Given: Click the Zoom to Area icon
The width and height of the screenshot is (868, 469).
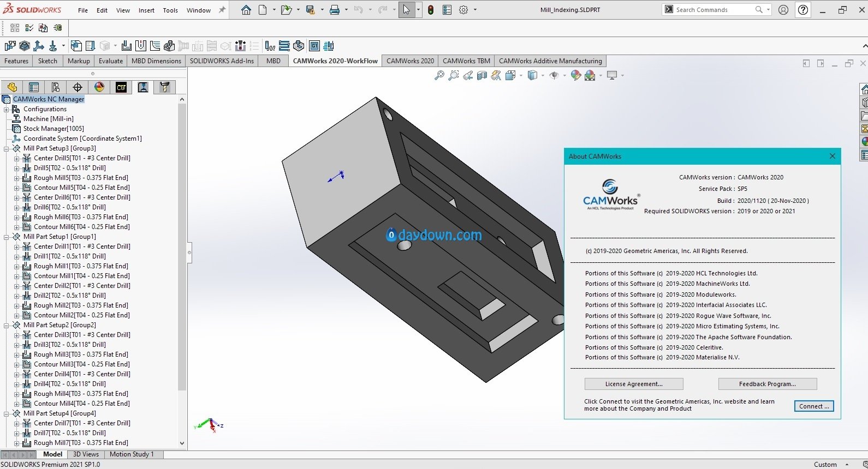Looking at the screenshot, I should pos(454,76).
